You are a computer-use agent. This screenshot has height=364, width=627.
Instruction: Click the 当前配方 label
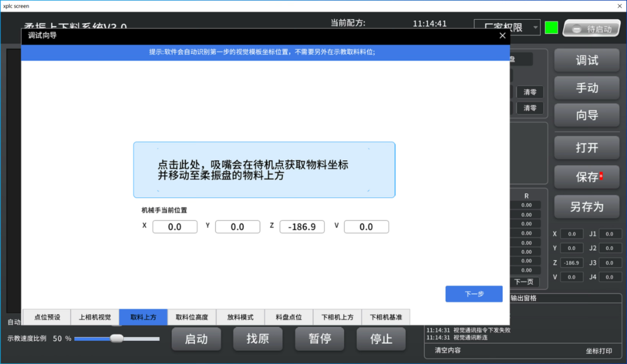(x=348, y=23)
